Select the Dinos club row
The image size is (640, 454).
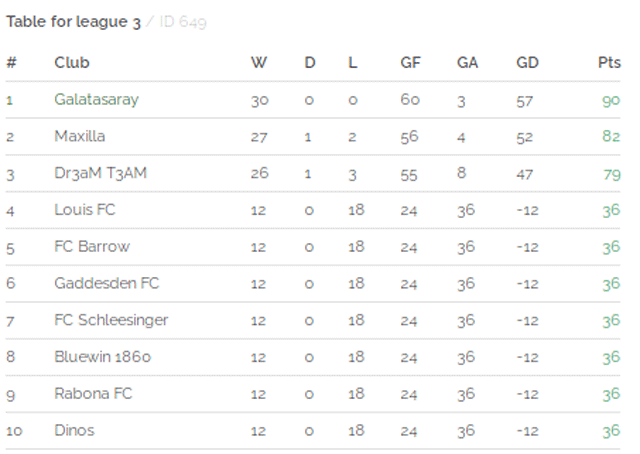coord(313,430)
